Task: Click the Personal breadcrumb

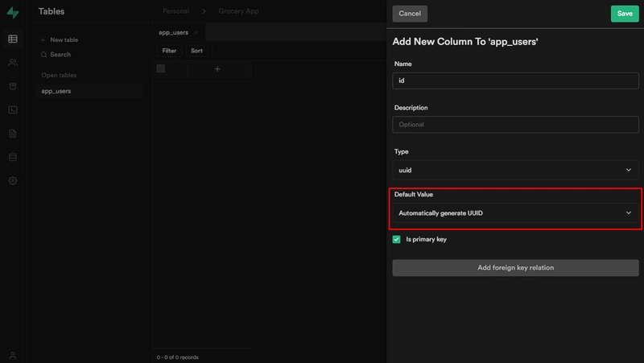Action: [x=175, y=11]
